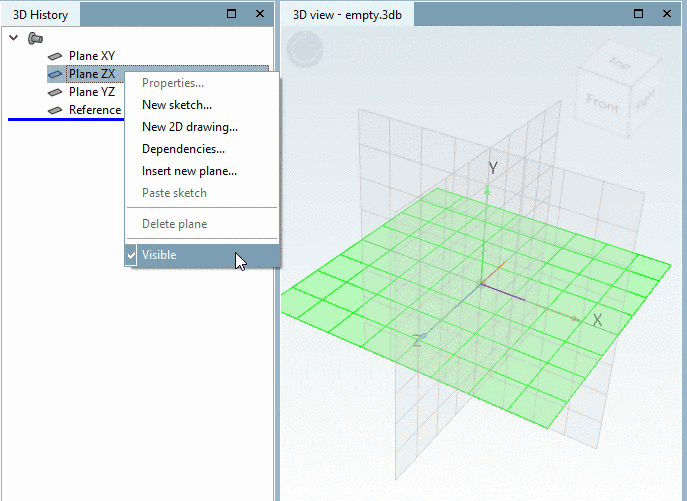Click the Plane XY icon
Screen dimensions: 687x501
coord(55,56)
